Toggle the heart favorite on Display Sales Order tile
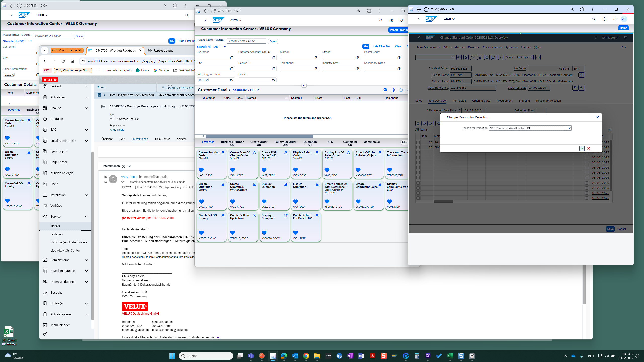Image resolution: width=644 pixels, height=362 pixels. pos(295,170)
